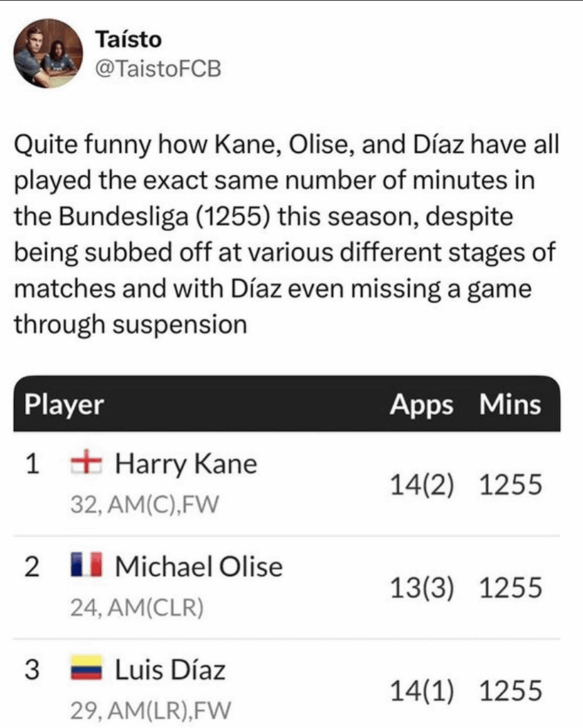The width and height of the screenshot is (583, 728).
Task: Click England flag icon beside Harry Kane
Action: 86,464
